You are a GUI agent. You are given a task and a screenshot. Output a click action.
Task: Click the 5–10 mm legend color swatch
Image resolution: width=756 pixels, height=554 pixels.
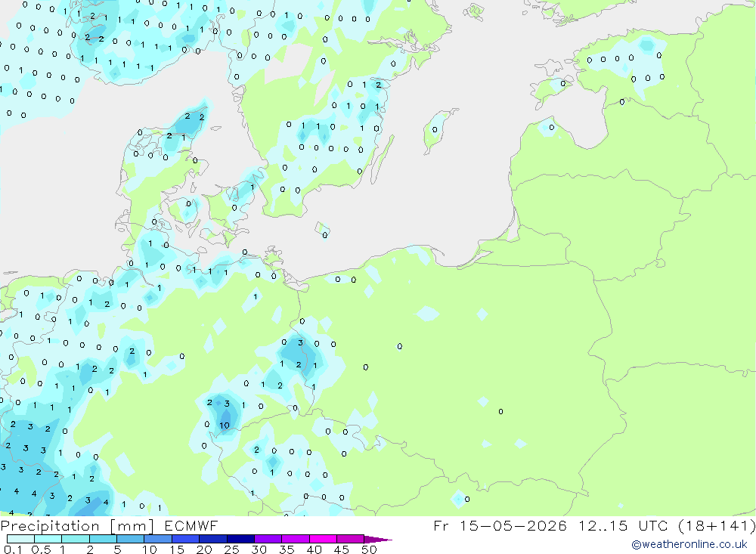point(131,539)
